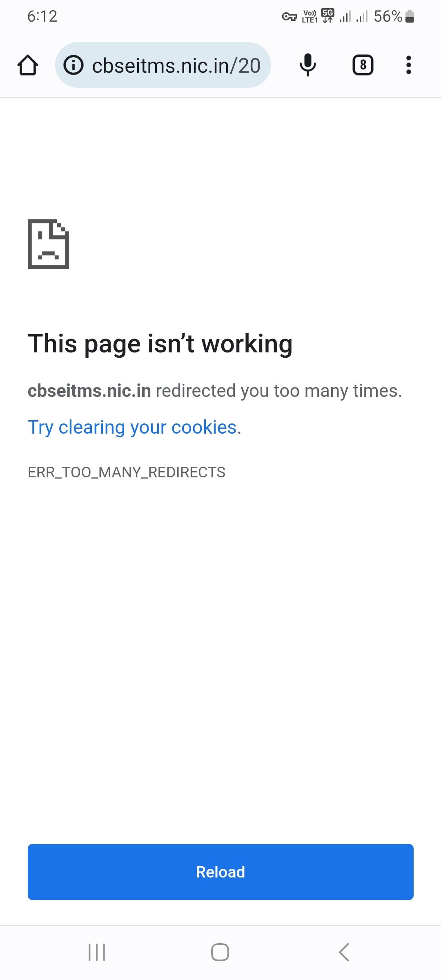
Task: Open Chrome three-dot overflow menu
Action: [408, 65]
